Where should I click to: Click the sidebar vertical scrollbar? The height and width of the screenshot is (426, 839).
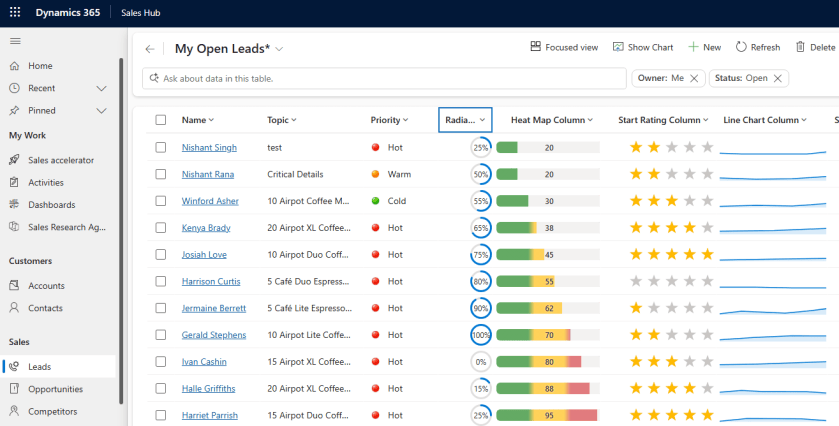[121, 230]
